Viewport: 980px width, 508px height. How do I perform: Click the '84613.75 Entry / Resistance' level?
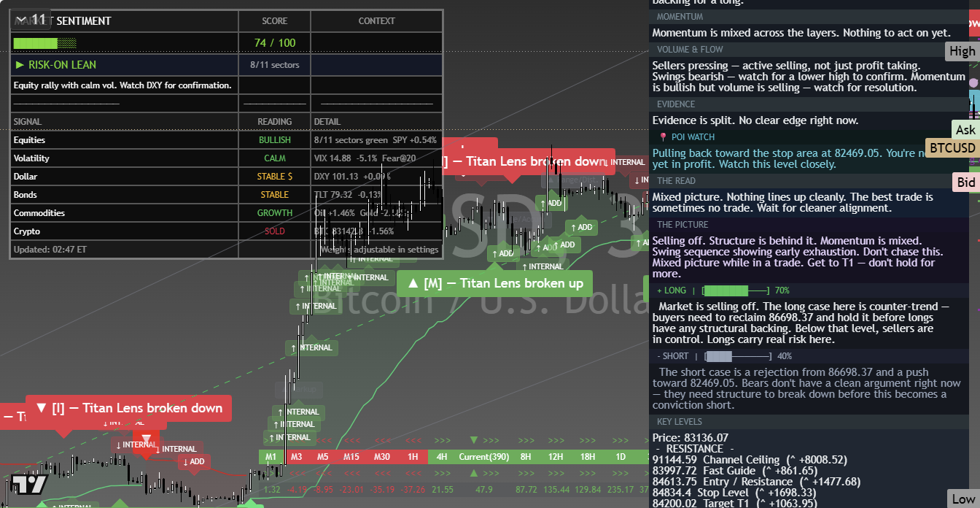tap(756, 482)
